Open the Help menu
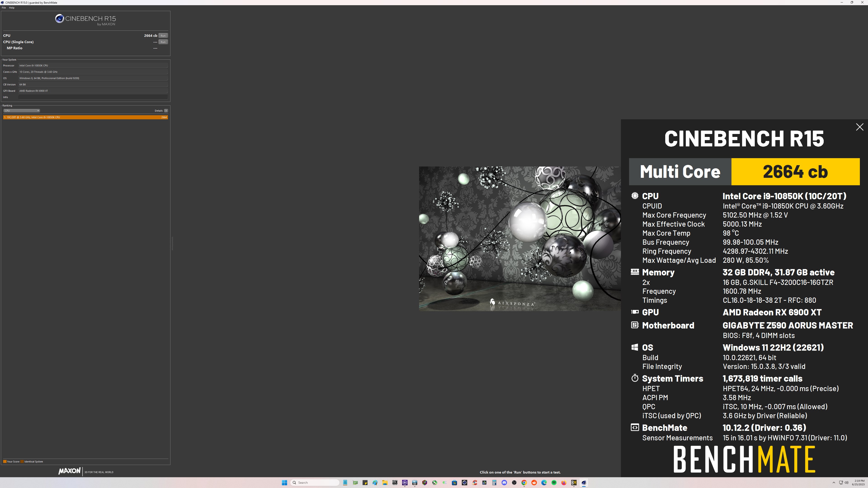Image resolution: width=868 pixels, height=488 pixels. click(x=12, y=7)
